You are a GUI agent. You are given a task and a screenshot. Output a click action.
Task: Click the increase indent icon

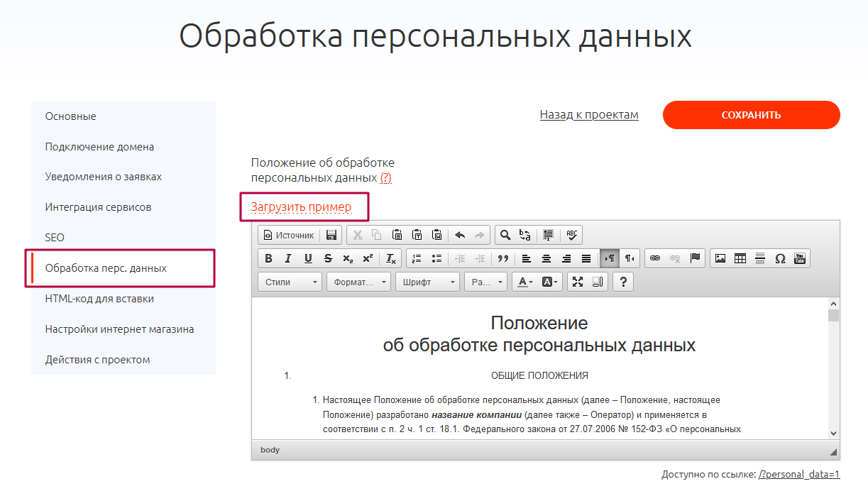tap(480, 258)
